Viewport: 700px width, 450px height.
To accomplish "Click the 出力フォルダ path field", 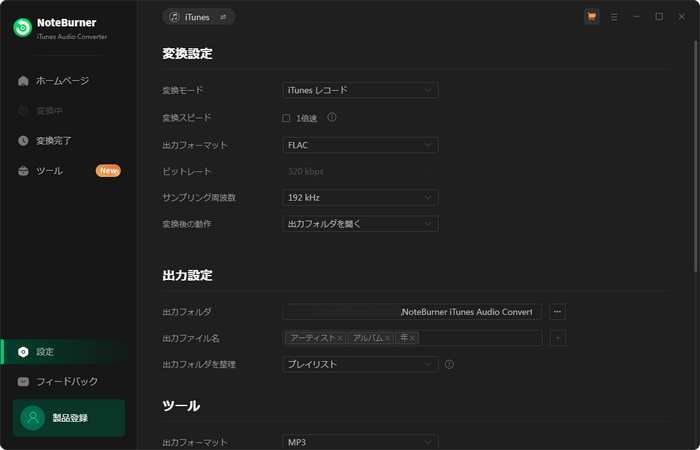I will point(412,312).
